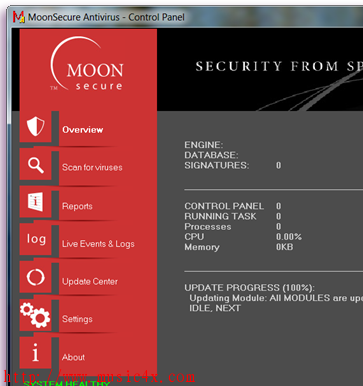Click the Moon Secure logo
The height and width of the screenshot is (386, 363).
click(x=87, y=64)
